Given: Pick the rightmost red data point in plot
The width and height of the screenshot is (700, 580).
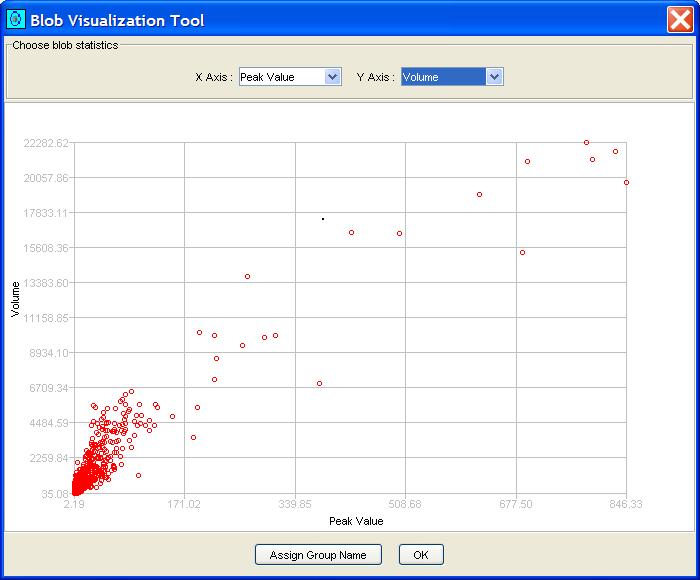Looking at the screenshot, I should tap(626, 182).
